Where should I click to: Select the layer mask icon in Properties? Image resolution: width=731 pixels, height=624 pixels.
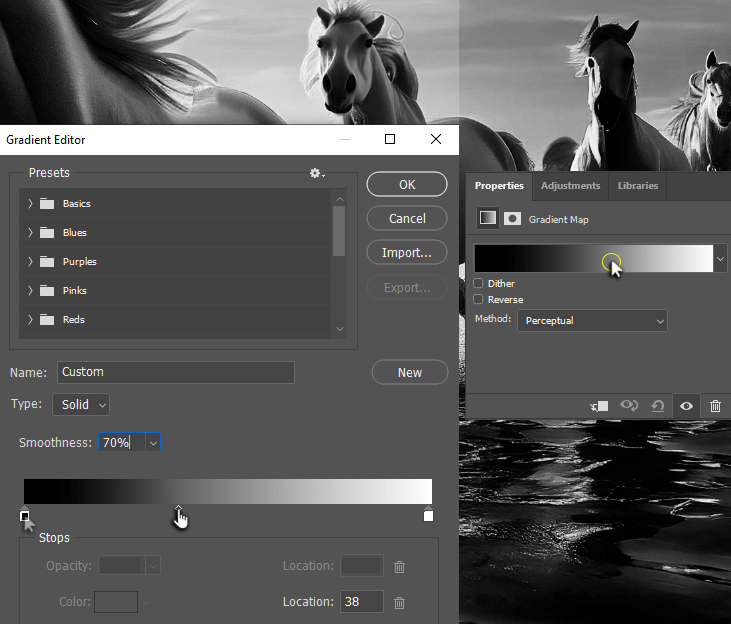[512, 218]
